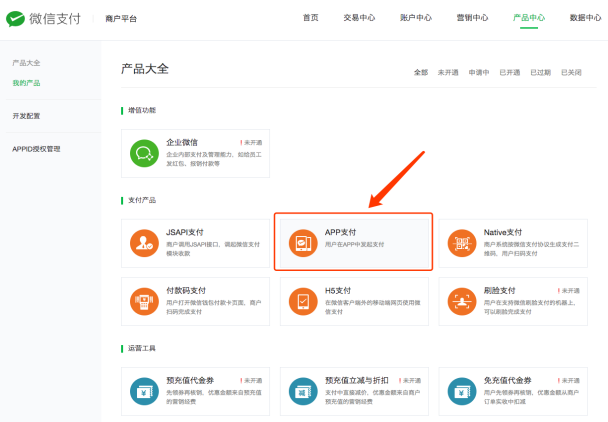Viewport: 608px width, 422px height.
Task: Click the 支付产品 section heading
Action: (x=142, y=200)
